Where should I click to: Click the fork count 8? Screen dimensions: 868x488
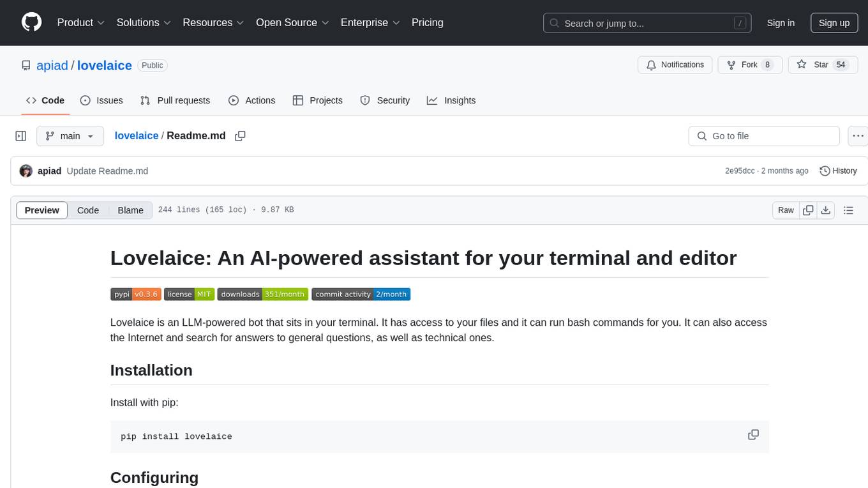click(x=767, y=65)
